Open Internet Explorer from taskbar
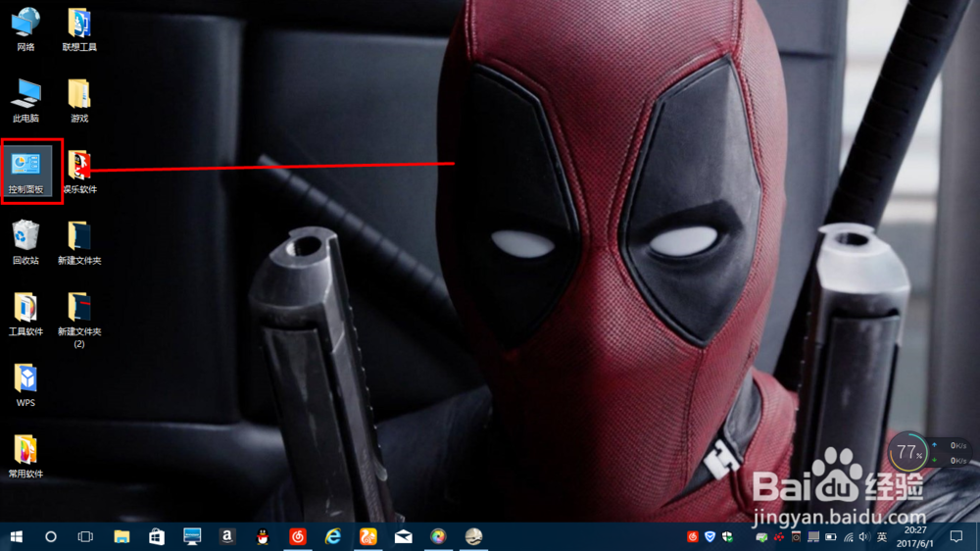The image size is (980, 551). point(332,536)
